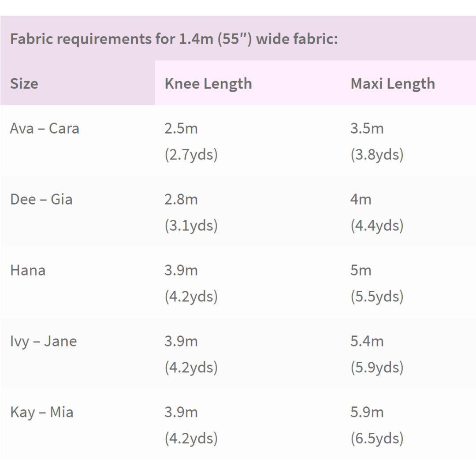
Task: Click the "Fabric requirements for 1.4m" table title
Action: coord(174,39)
